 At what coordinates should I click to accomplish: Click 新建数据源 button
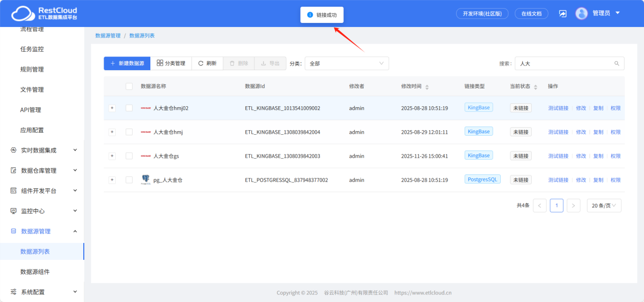pyautogui.click(x=127, y=64)
